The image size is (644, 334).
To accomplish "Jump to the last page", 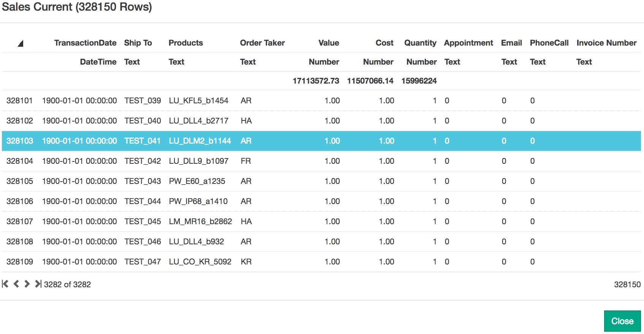I will click(38, 284).
